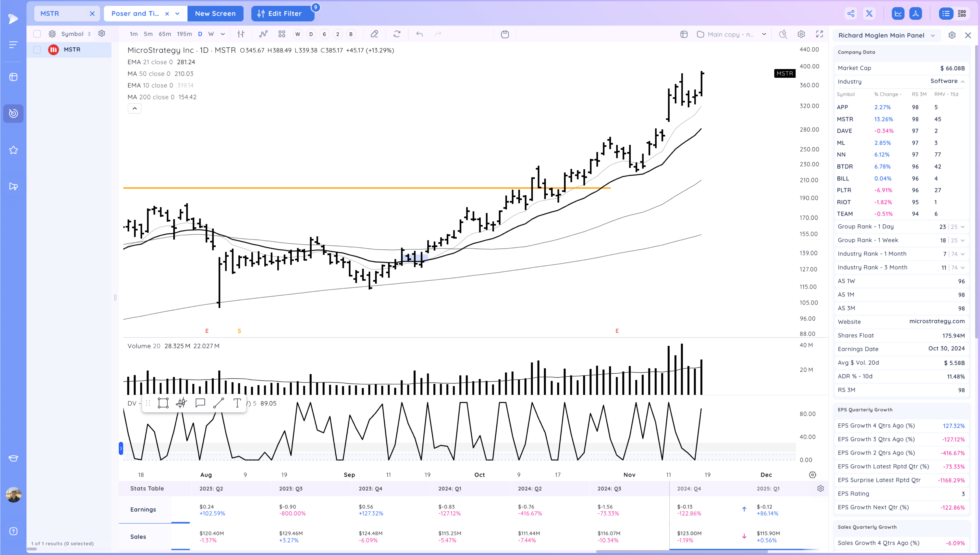Click the stats table horizontal scrollbar
This screenshot has height=555, width=980.
point(682,551)
